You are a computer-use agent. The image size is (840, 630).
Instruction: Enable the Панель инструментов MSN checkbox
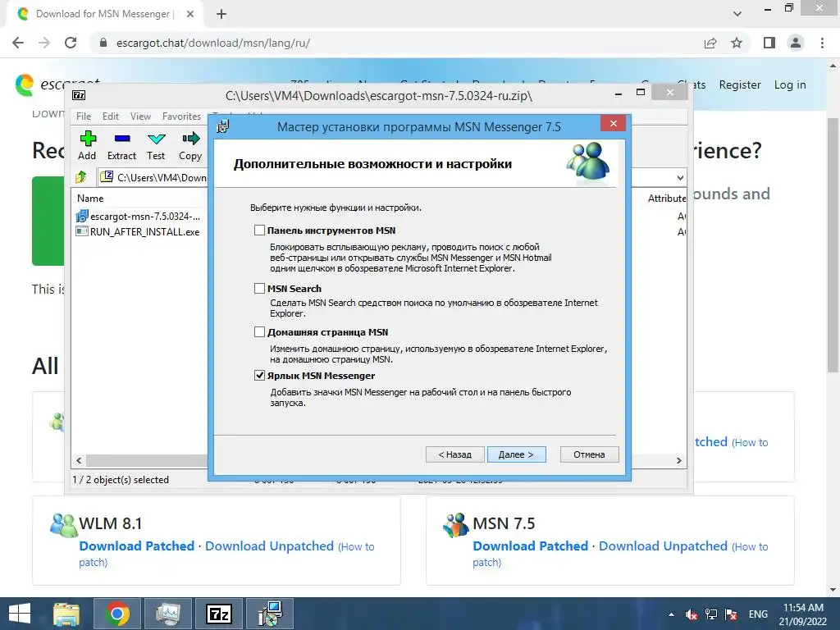tap(259, 231)
